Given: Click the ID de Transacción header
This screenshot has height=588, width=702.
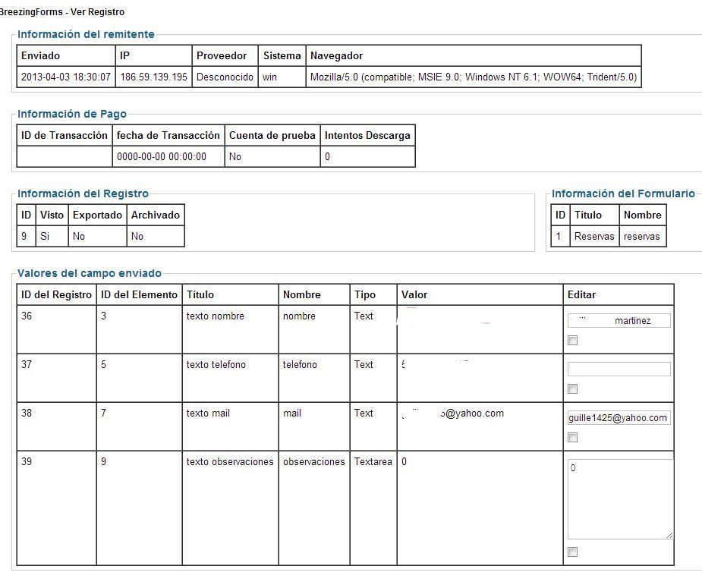Looking at the screenshot, I should tap(65, 135).
